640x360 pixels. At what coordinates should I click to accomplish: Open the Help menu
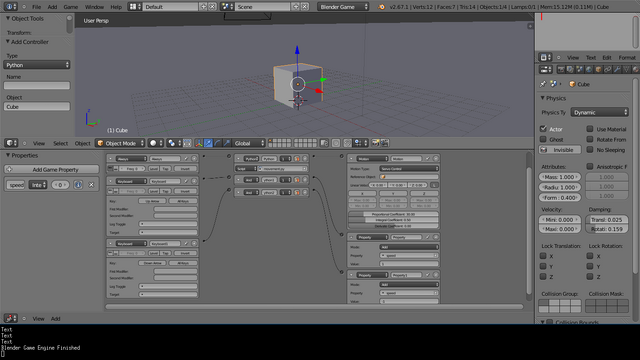click(x=116, y=7)
